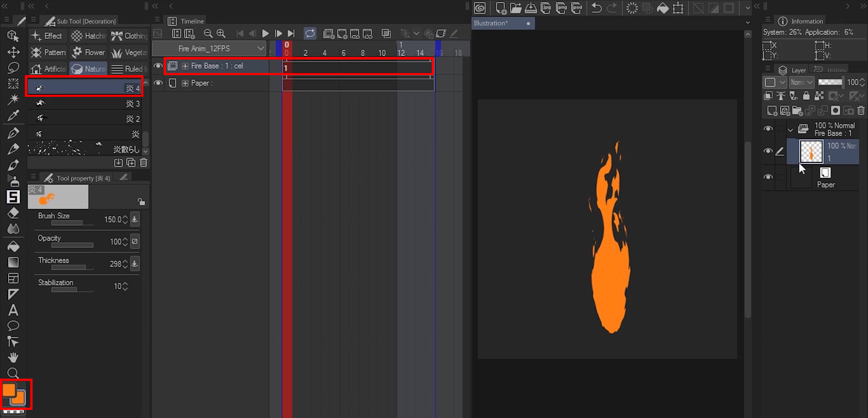Select the Zoom magnifier tool
The width and height of the screenshot is (868, 418).
click(13, 373)
